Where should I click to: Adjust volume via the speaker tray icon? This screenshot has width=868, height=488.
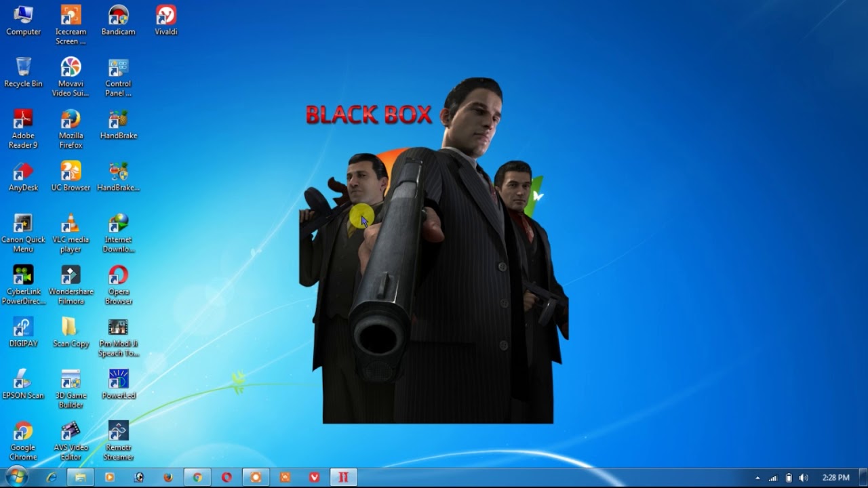(804, 477)
